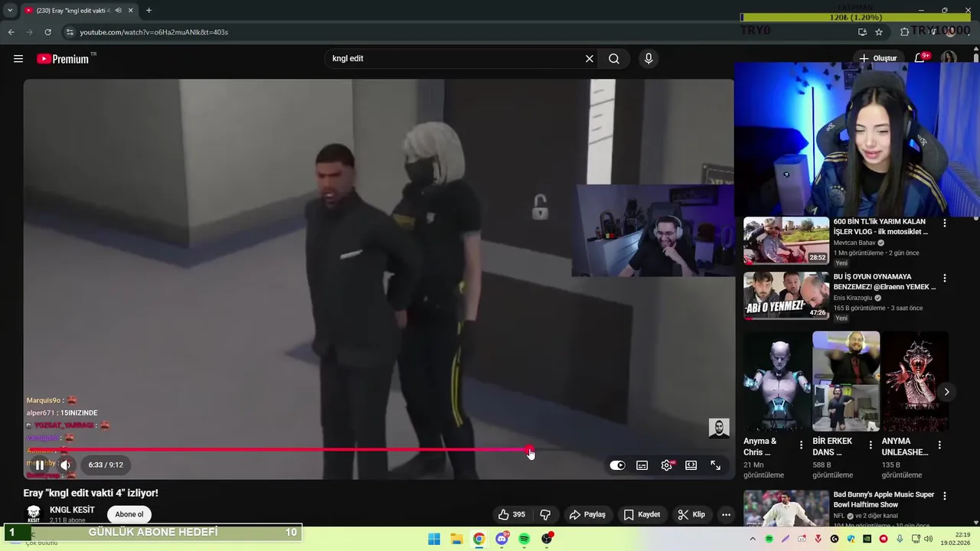Install app icon in address bar
Viewport: 980px width, 551px height.
(x=862, y=32)
